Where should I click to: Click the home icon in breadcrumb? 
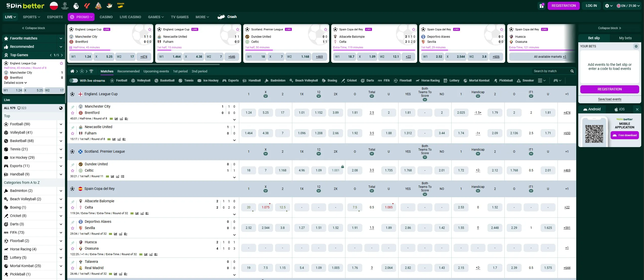point(72,71)
